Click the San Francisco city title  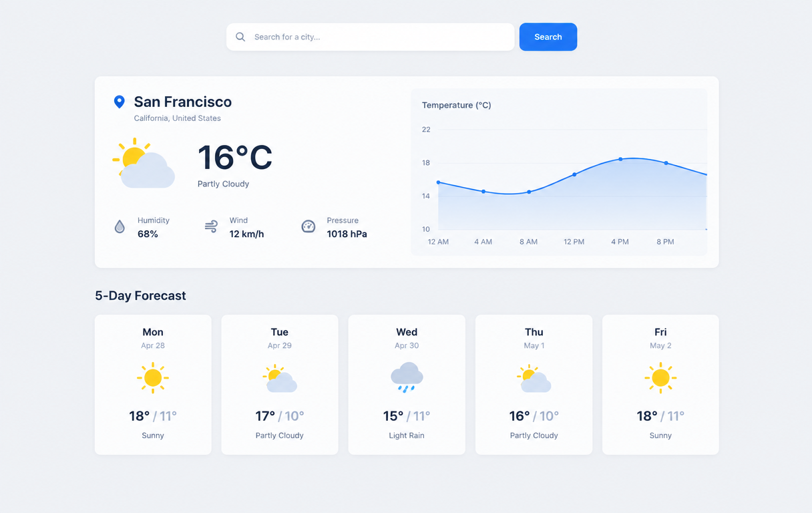click(183, 102)
